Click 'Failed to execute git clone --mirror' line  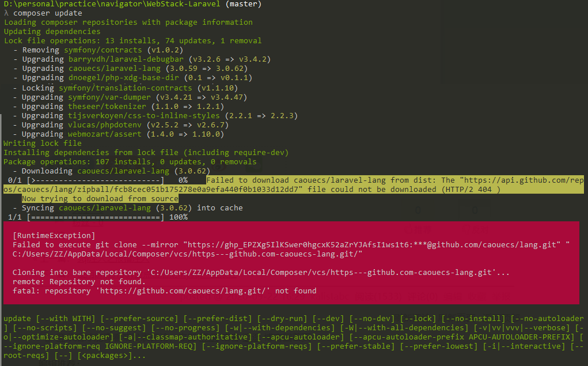pyautogui.click(x=291, y=245)
